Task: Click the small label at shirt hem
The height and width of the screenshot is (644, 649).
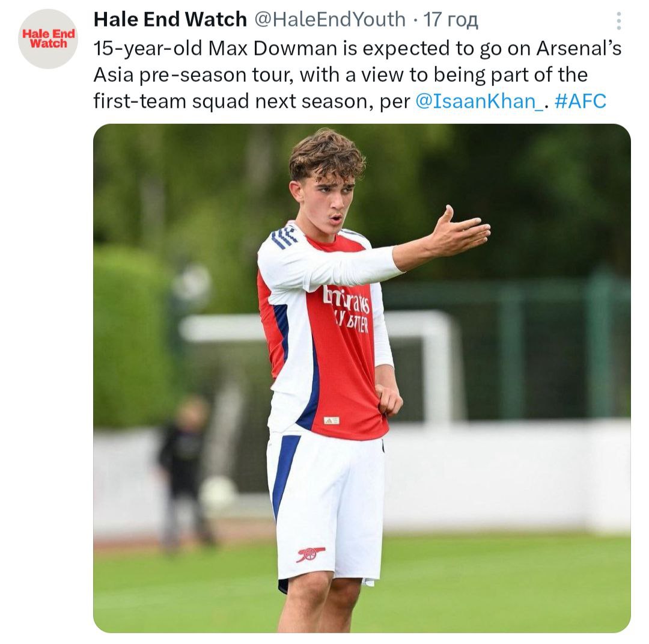Action: point(331,420)
